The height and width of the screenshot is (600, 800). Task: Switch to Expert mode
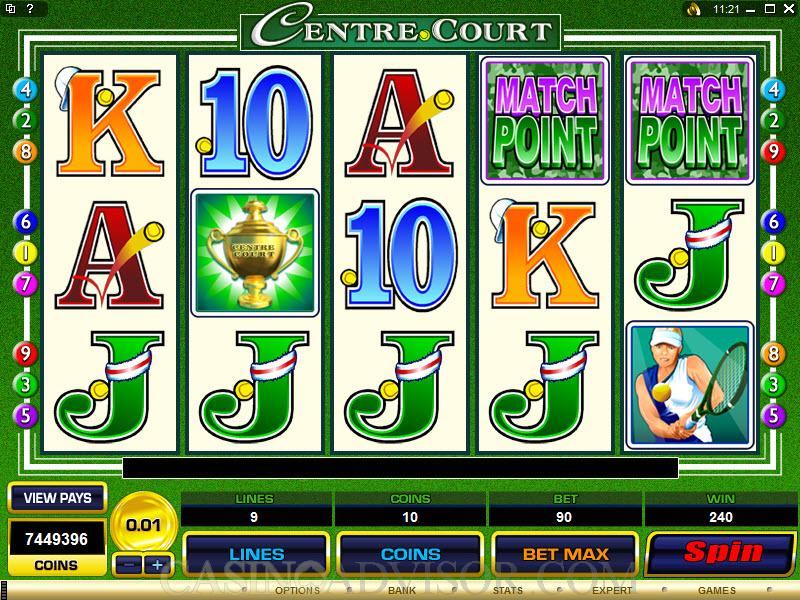pos(612,590)
